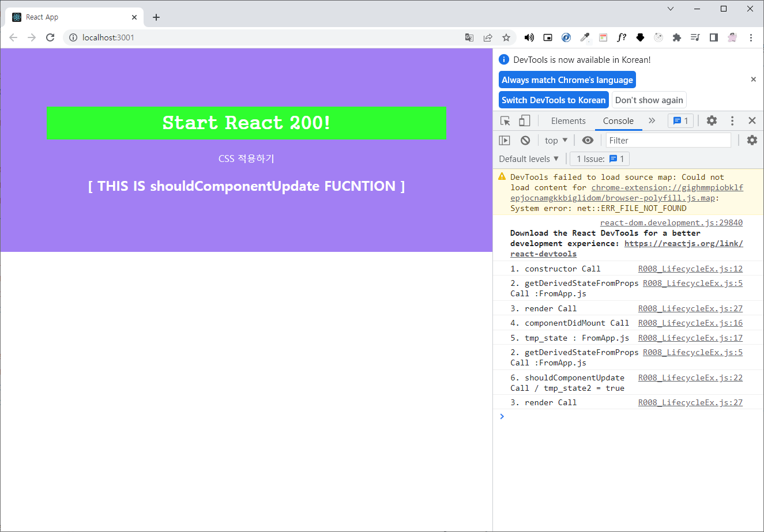Toggle the device toolbar icon

click(525, 120)
